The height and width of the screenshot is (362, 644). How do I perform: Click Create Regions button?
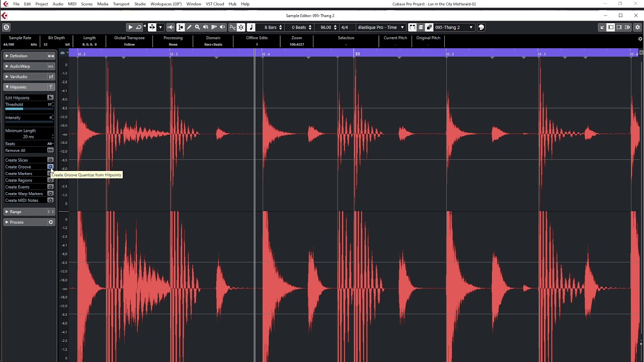click(x=50, y=180)
